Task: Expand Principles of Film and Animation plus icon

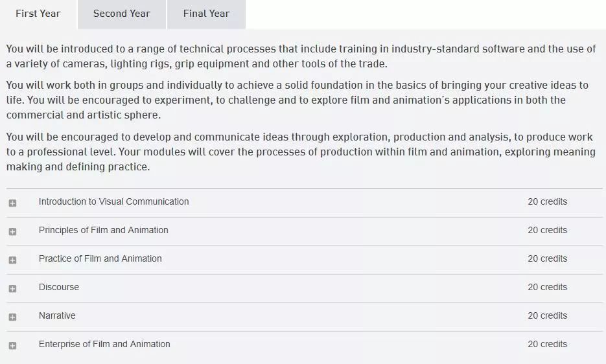Action: point(12,231)
